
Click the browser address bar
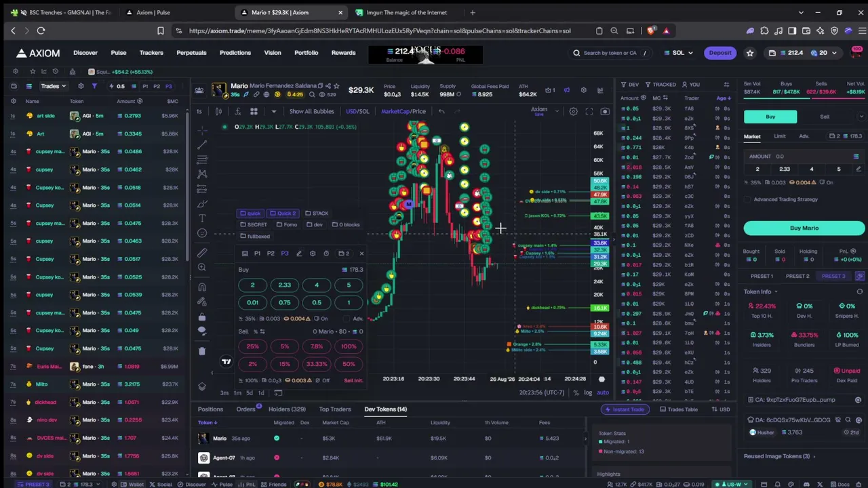tap(380, 30)
